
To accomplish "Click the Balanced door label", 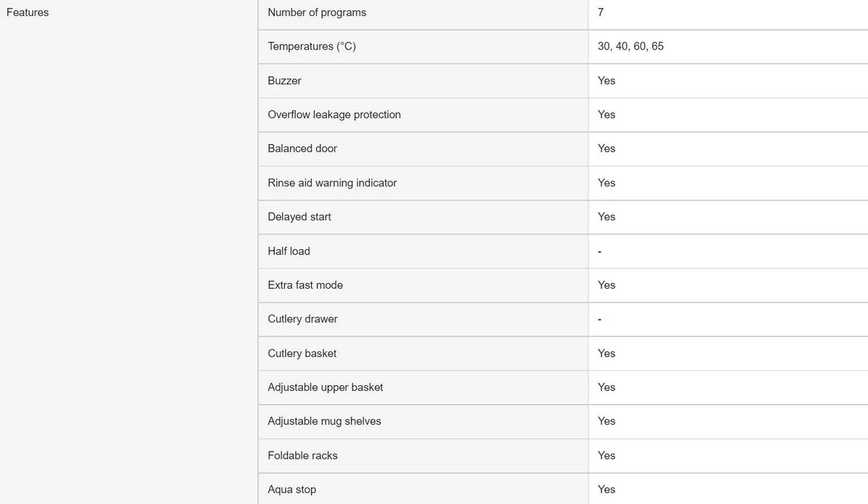I will pyautogui.click(x=302, y=148).
